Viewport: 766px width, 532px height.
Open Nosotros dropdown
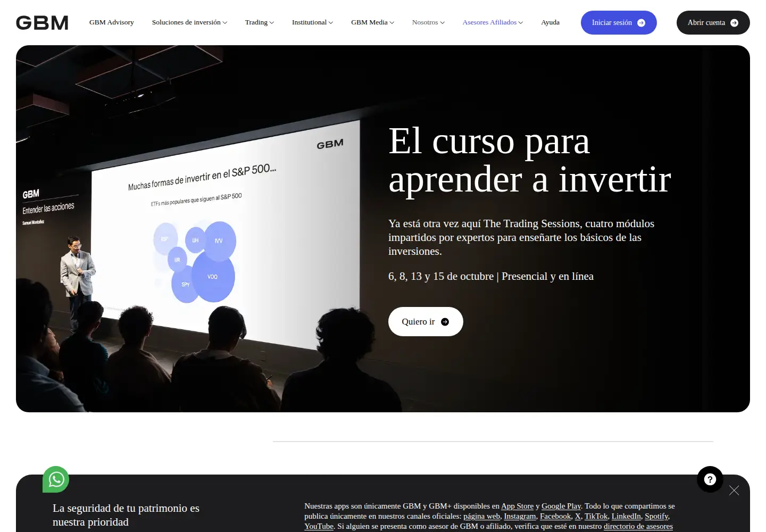428,22
